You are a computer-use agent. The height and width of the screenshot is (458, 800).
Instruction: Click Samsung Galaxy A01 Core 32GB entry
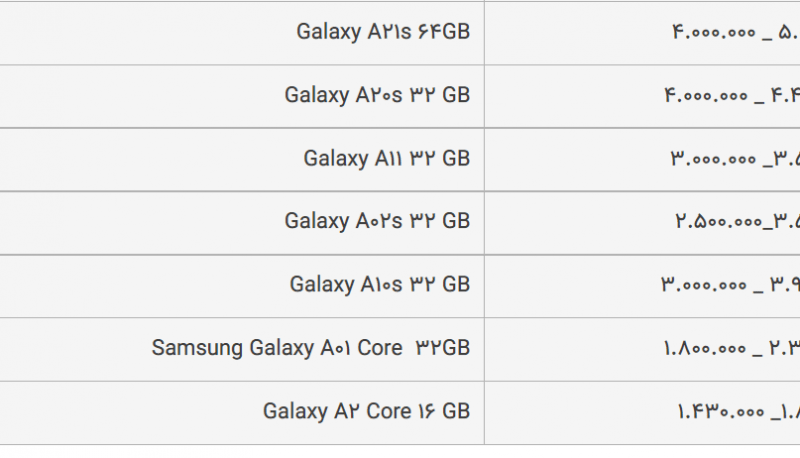[x=311, y=348]
